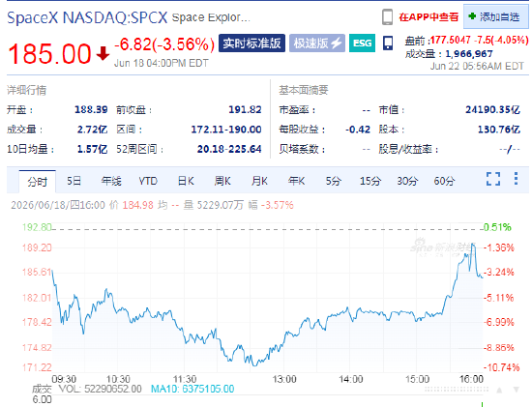
Task: Click the down triangle beside volume panel
Action: pyautogui.click(x=517, y=390)
